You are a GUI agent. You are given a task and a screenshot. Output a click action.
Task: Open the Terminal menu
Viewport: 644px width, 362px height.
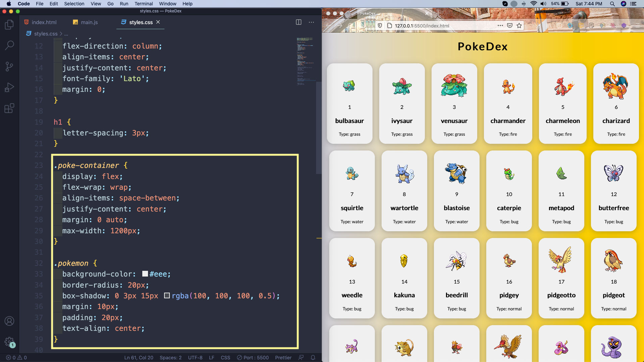(x=144, y=4)
